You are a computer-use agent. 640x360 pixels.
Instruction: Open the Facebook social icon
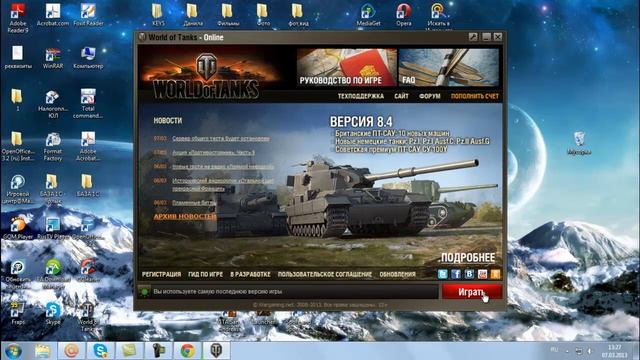tap(456, 274)
